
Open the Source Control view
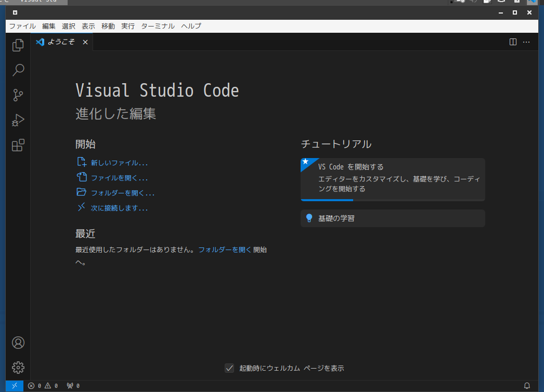tap(18, 95)
